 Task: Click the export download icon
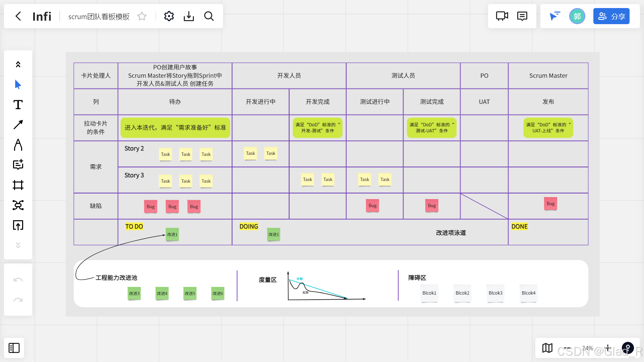tap(189, 16)
